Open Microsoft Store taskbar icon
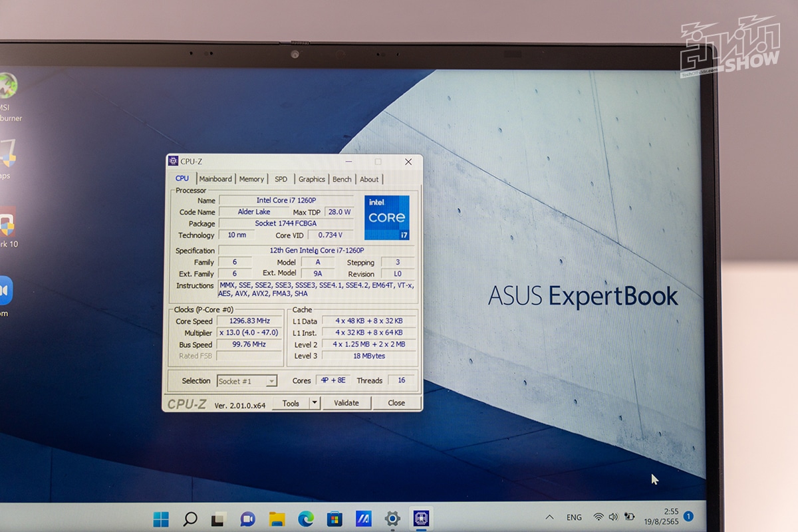 tap(334, 519)
